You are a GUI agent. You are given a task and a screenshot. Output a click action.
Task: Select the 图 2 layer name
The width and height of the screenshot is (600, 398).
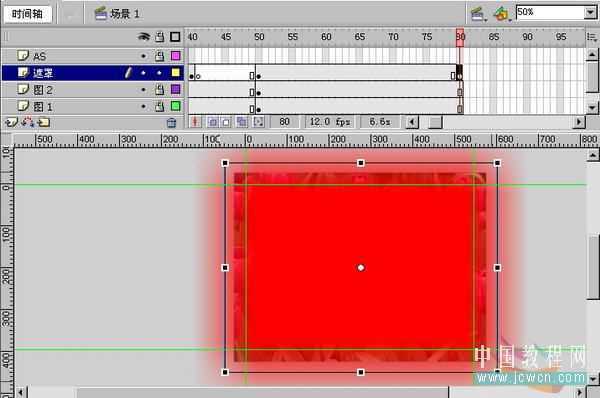42,90
